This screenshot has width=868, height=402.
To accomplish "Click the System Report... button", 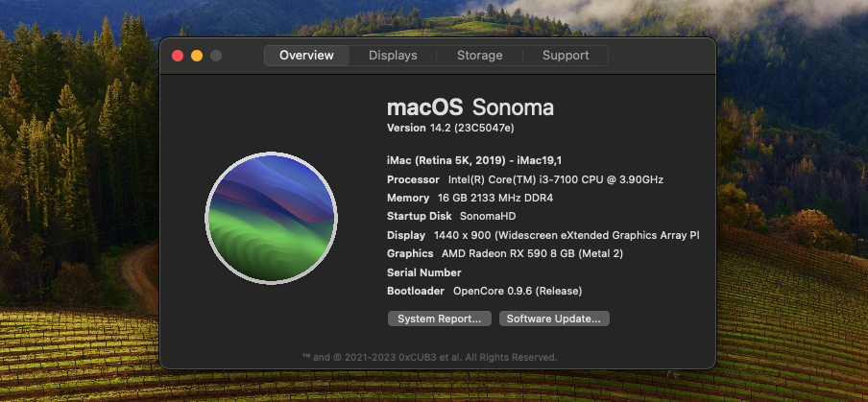I will [x=440, y=319].
